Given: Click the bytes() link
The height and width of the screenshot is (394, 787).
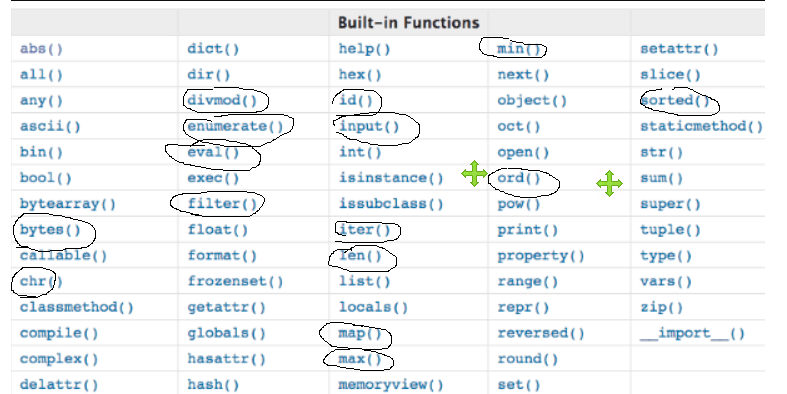Looking at the screenshot, I should pos(50,230).
